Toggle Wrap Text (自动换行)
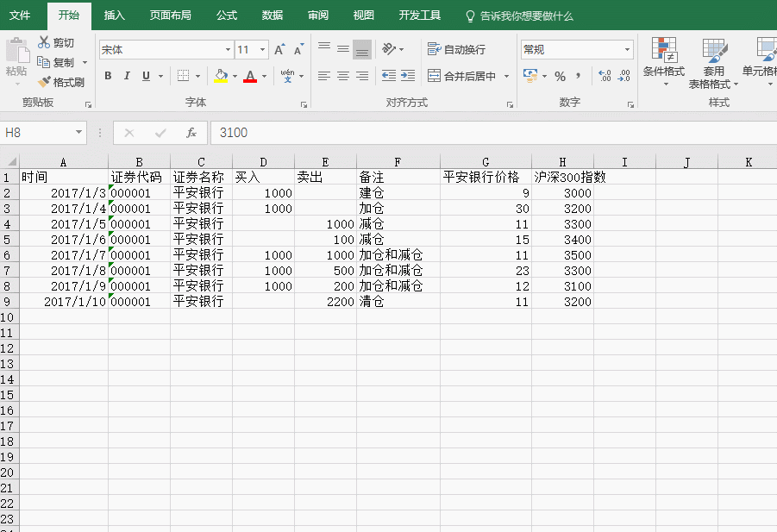 pyautogui.click(x=457, y=49)
